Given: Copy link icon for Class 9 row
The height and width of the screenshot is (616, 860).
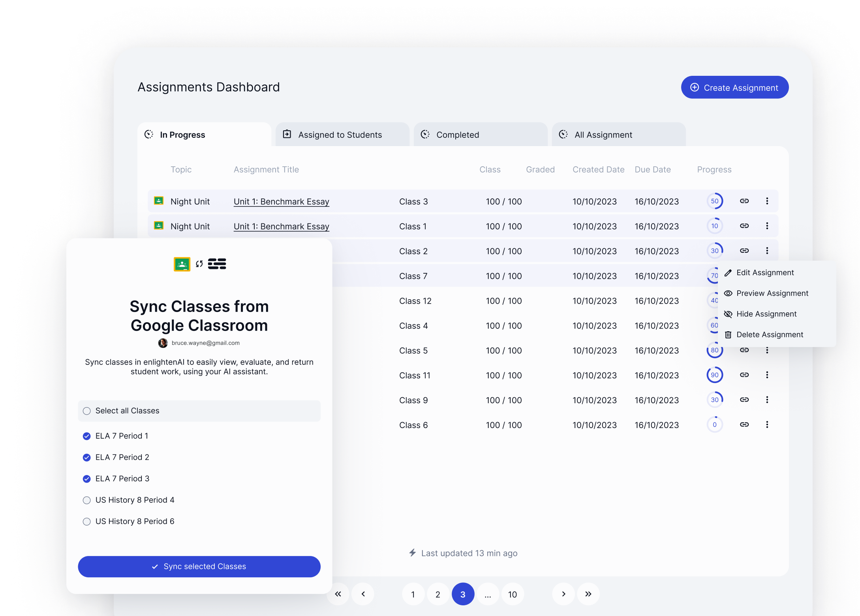Looking at the screenshot, I should click(x=744, y=400).
